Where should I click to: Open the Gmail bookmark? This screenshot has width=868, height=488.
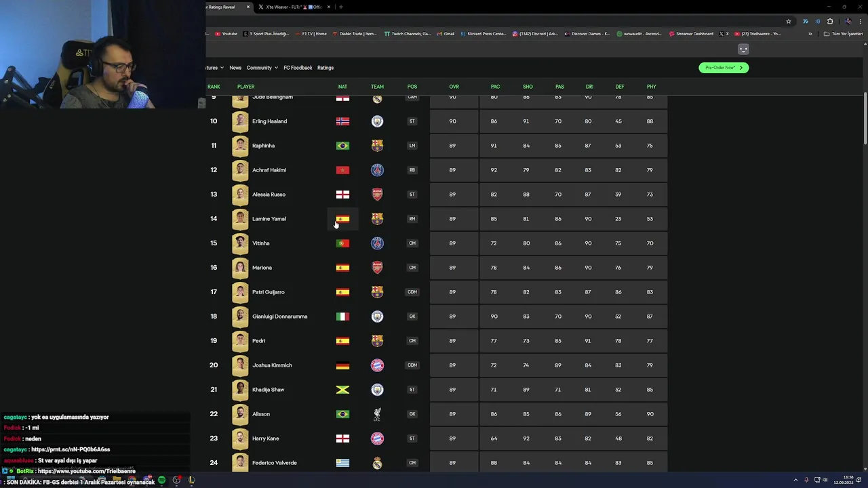(446, 34)
